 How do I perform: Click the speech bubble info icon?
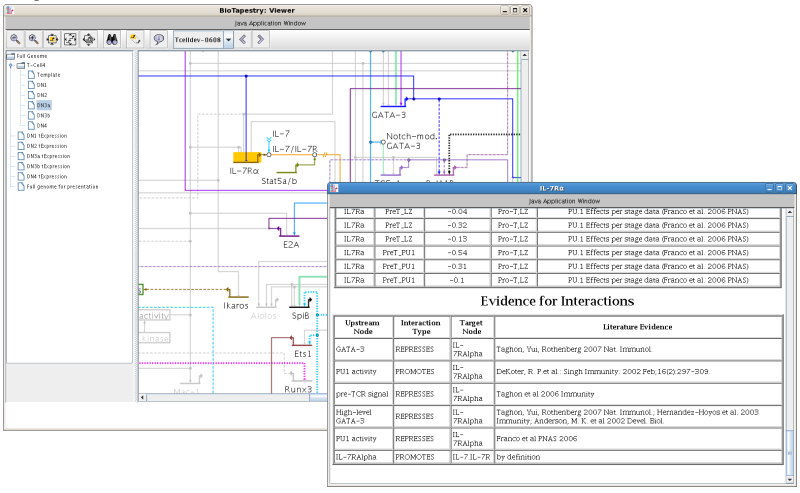pos(159,39)
